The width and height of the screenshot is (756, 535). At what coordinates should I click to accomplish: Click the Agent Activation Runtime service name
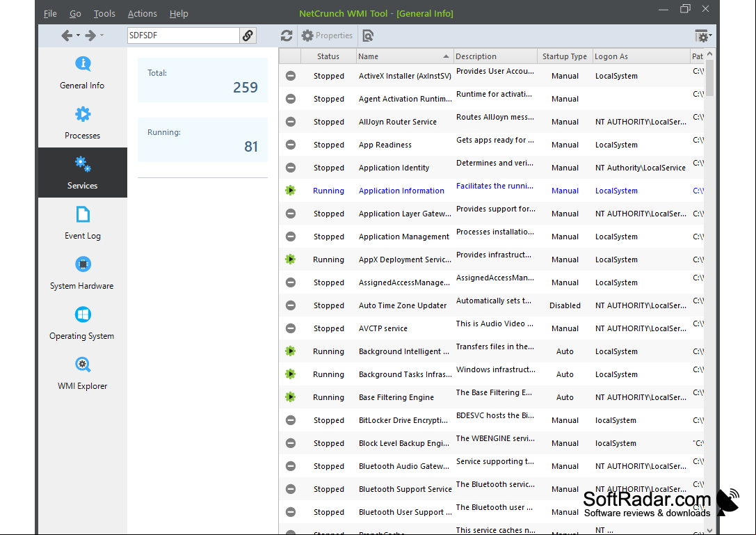[405, 99]
